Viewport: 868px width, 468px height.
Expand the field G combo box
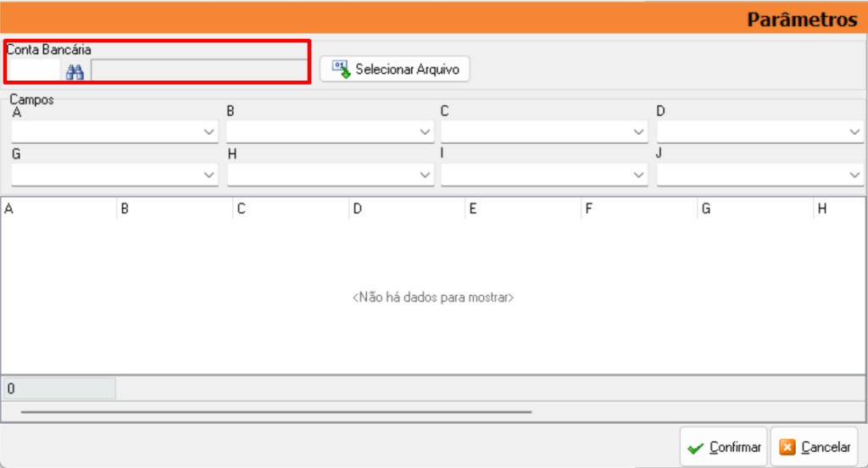point(114,175)
